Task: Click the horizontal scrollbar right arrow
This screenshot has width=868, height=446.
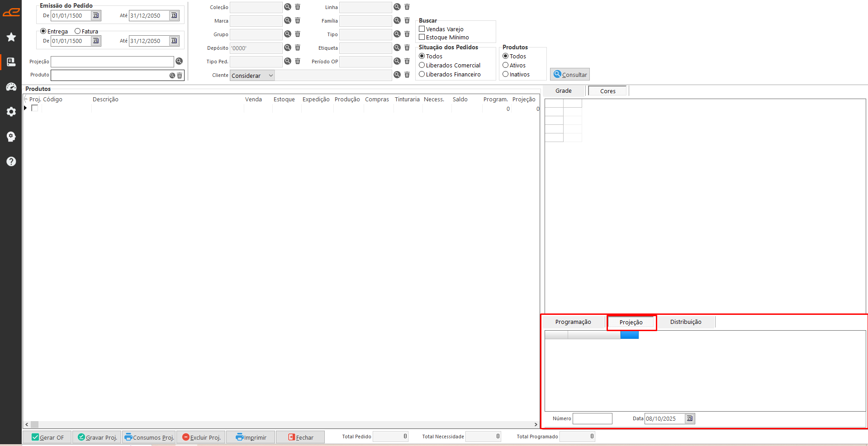Action: (536, 425)
